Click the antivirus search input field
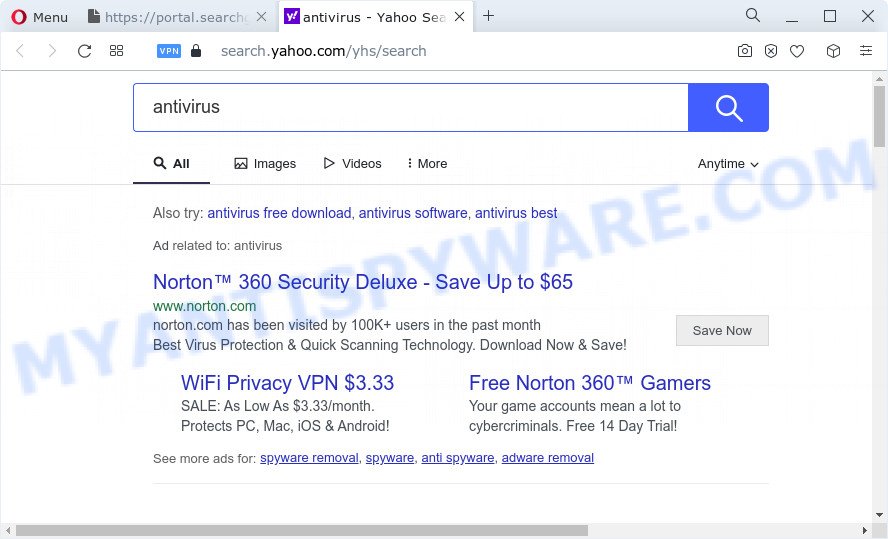Viewport: 888px width, 539px height. 411,108
